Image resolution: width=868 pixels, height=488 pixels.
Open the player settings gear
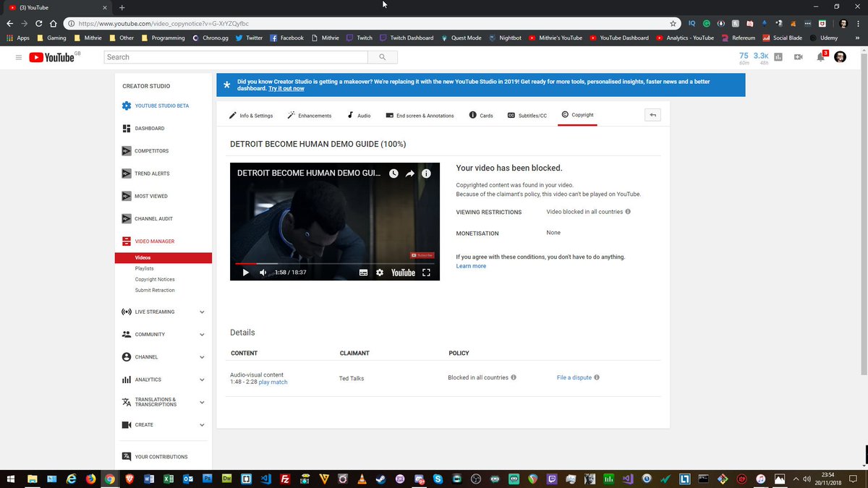(x=380, y=273)
